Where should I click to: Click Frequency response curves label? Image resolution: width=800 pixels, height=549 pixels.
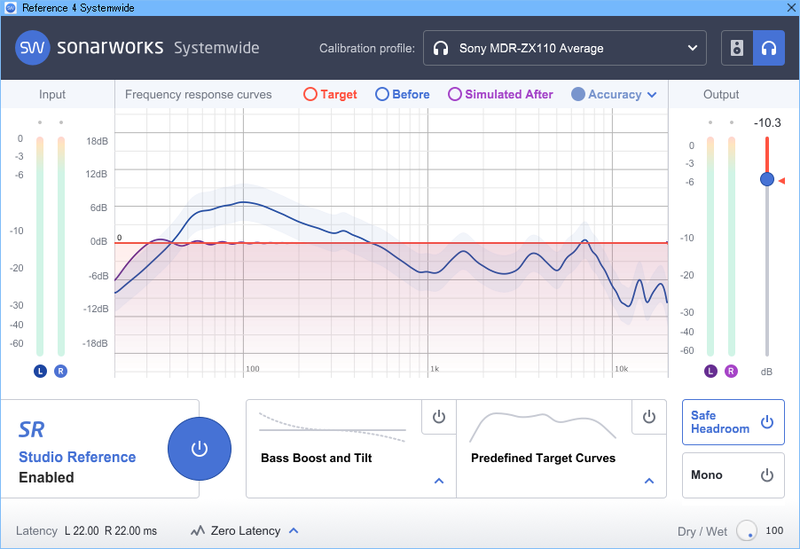coord(198,95)
